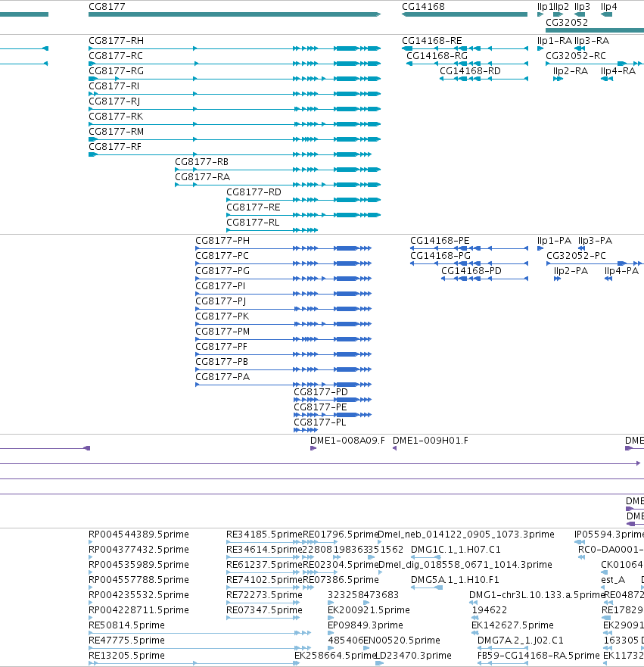Viewport: 644px width, 667px height.
Task: Click EST FB59-CG14168-RA.5prime
Action: pyautogui.click(x=538, y=656)
